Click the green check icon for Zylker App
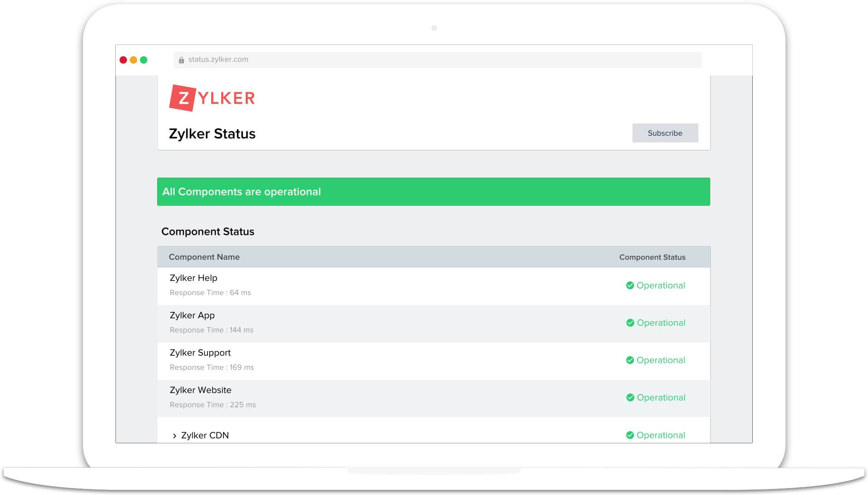This screenshot has width=868, height=495. click(x=630, y=323)
